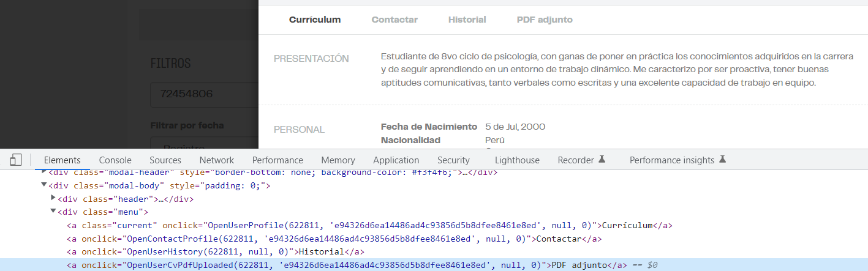Collapse the div class menu node
This screenshot has width=868, height=271.
point(53,212)
